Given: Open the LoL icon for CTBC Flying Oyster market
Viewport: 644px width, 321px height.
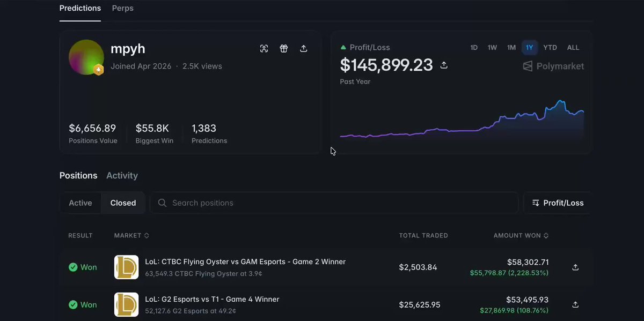Looking at the screenshot, I should tap(127, 267).
